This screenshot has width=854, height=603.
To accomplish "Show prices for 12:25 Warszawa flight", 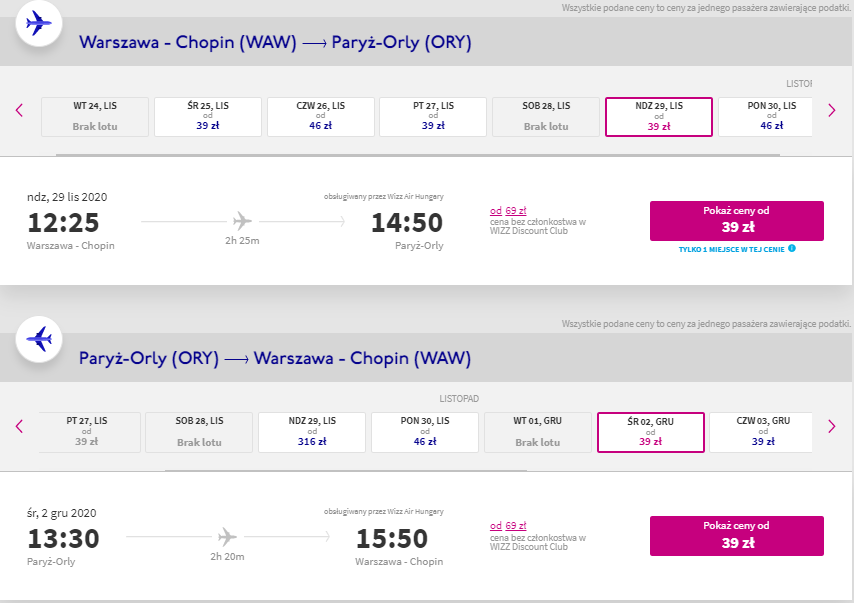I will (736, 221).
